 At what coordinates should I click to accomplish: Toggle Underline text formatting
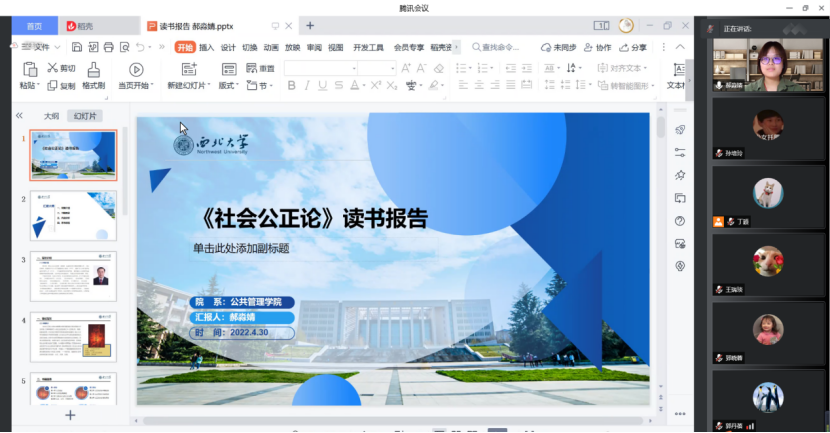pos(322,86)
